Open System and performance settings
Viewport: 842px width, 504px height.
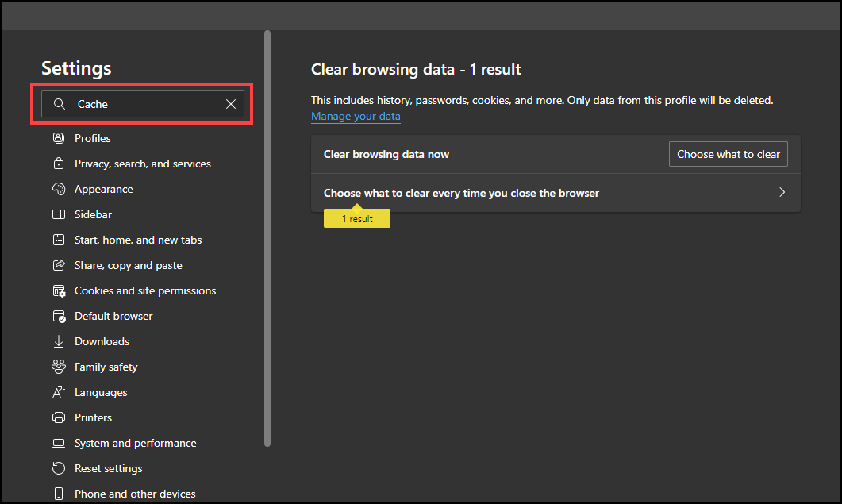point(136,443)
